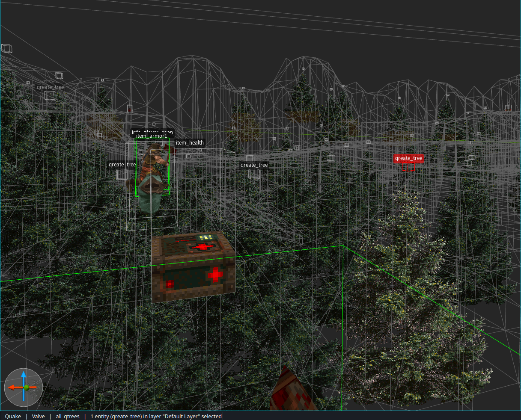Expand the item_armor1 entity label
This screenshot has width=521, height=420.
click(152, 136)
